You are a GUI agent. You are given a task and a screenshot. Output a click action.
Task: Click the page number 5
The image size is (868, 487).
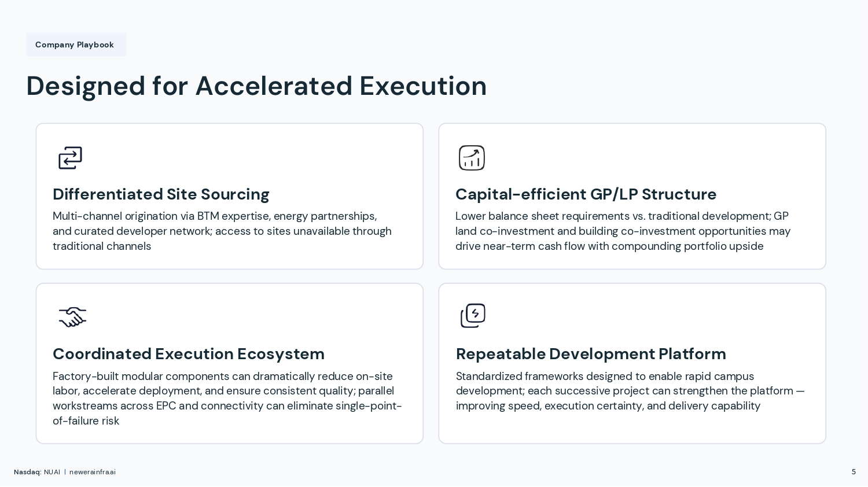click(854, 472)
